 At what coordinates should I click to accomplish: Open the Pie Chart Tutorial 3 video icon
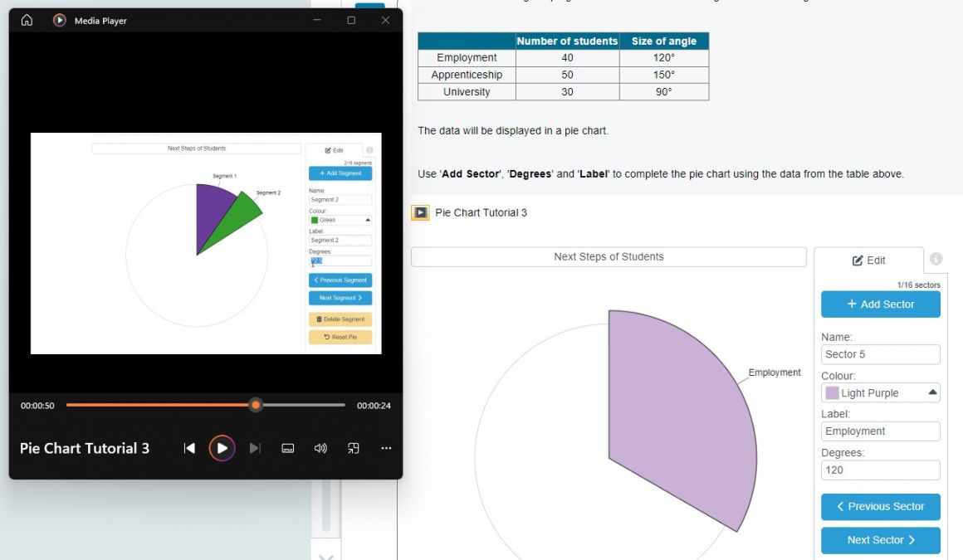[421, 213]
